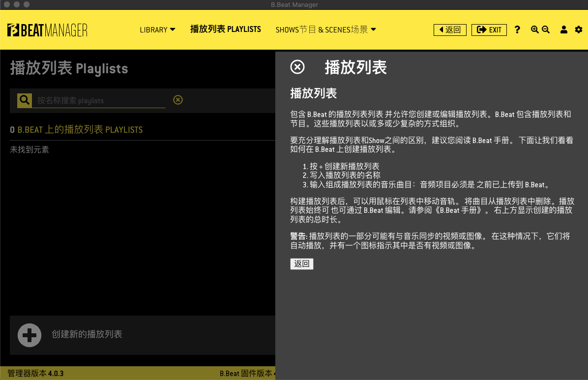Viewport: 588px width, 380px height.
Task: Zoom out with the magnifier minus icon
Action: tap(546, 29)
